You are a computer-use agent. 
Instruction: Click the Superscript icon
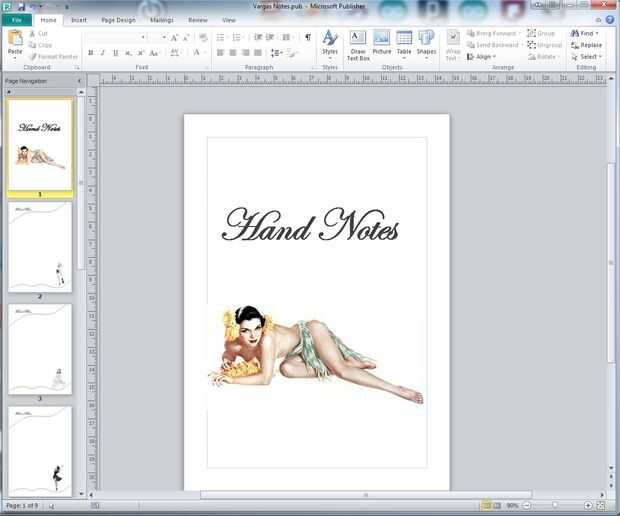coord(141,53)
